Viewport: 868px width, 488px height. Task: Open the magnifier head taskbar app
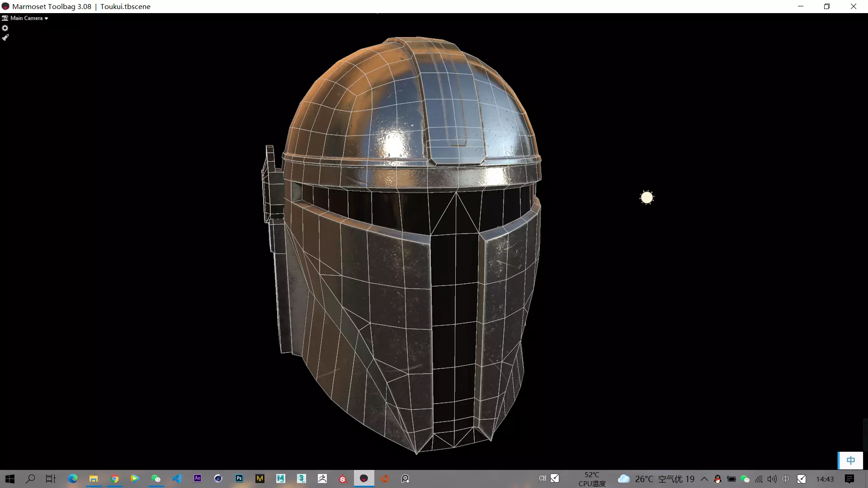click(406, 479)
